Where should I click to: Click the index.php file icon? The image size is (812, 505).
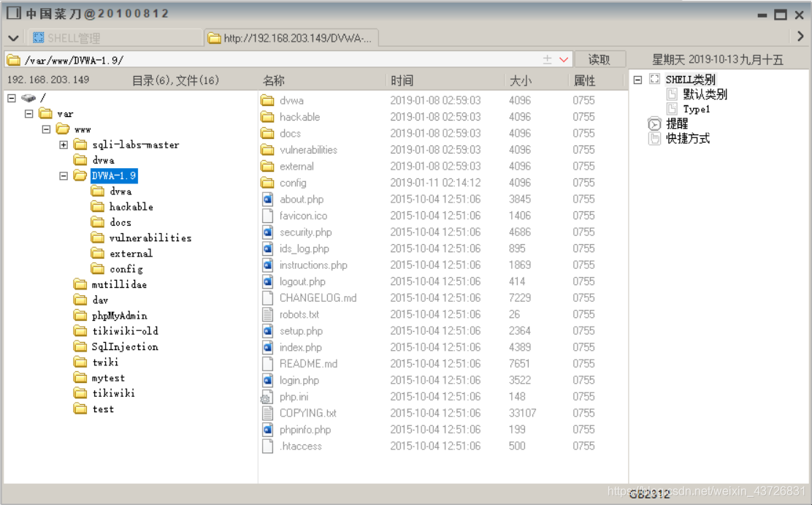pos(268,347)
